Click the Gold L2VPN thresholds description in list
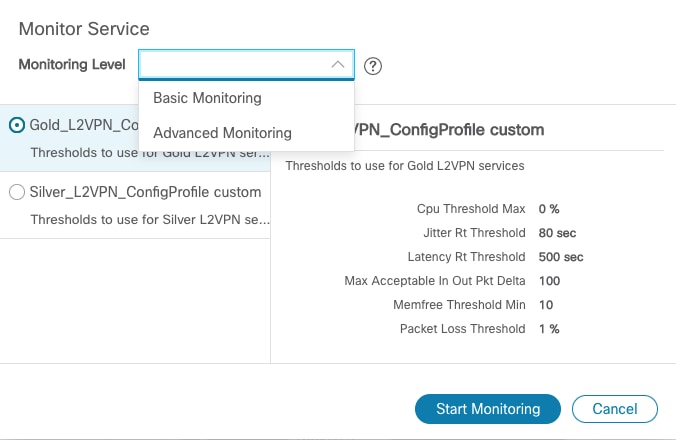 point(150,153)
